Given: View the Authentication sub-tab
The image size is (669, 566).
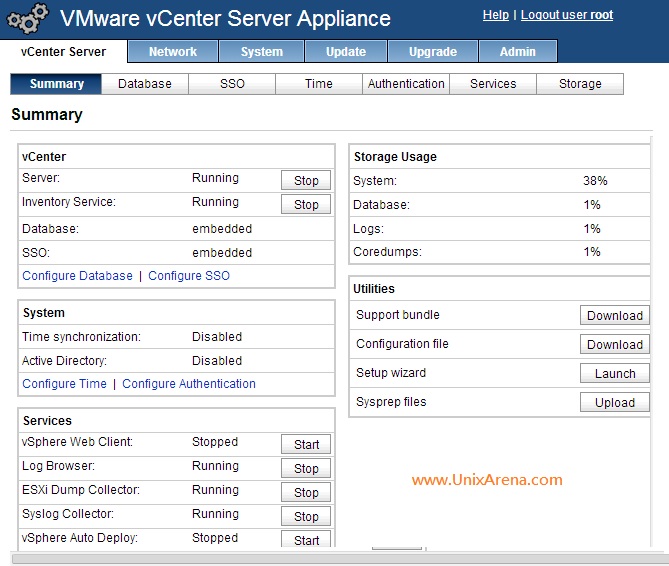Looking at the screenshot, I should 406,84.
